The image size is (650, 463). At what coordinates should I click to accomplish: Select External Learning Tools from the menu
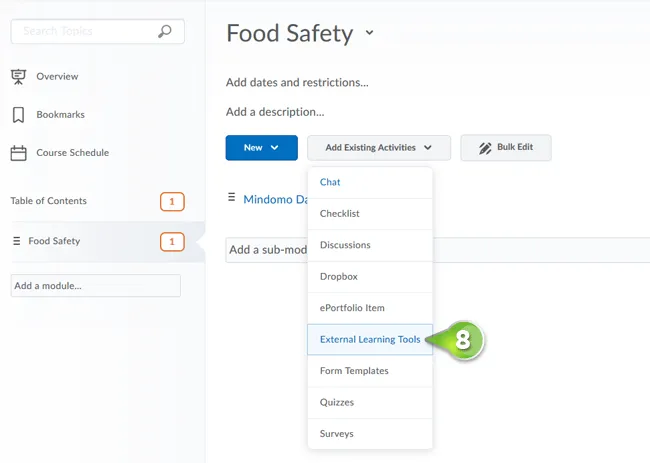[370, 339]
